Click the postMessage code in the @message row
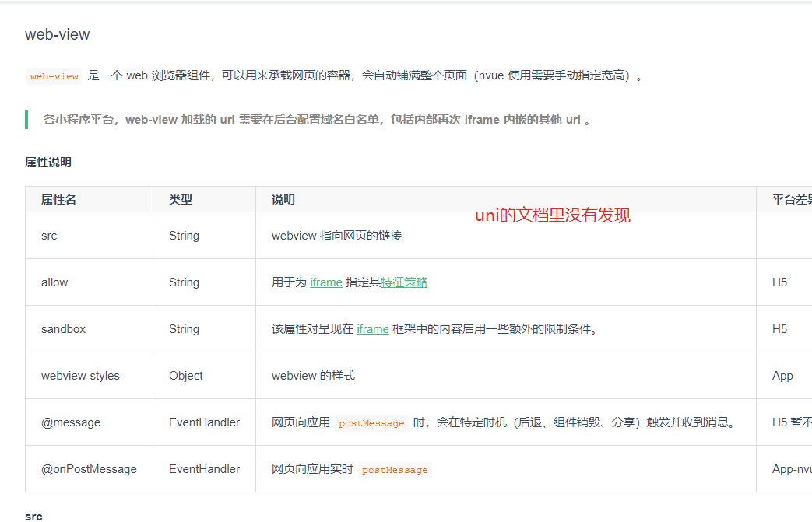This screenshot has width=812, height=522. pos(371,423)
